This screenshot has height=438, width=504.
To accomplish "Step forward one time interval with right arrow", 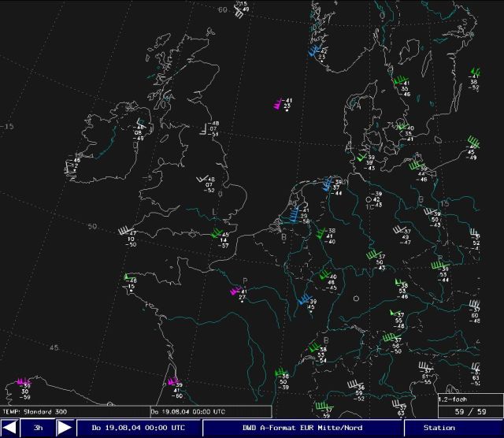I will point(65,428).
